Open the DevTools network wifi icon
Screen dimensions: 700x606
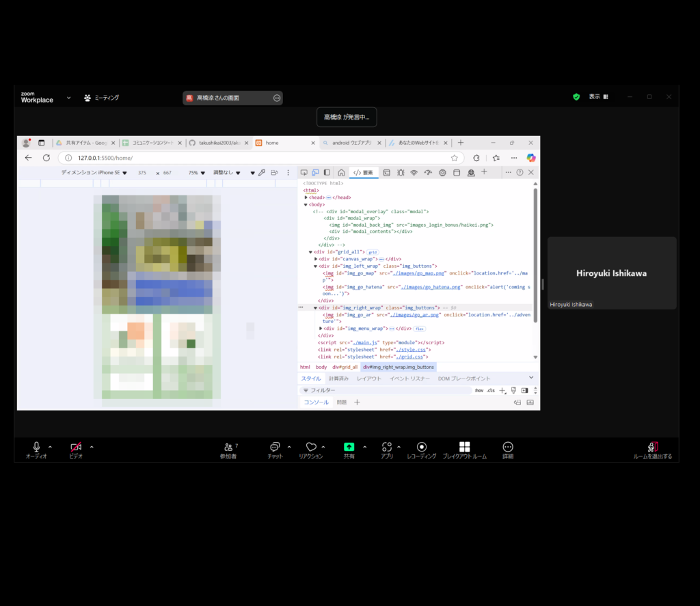pos(414,172)
